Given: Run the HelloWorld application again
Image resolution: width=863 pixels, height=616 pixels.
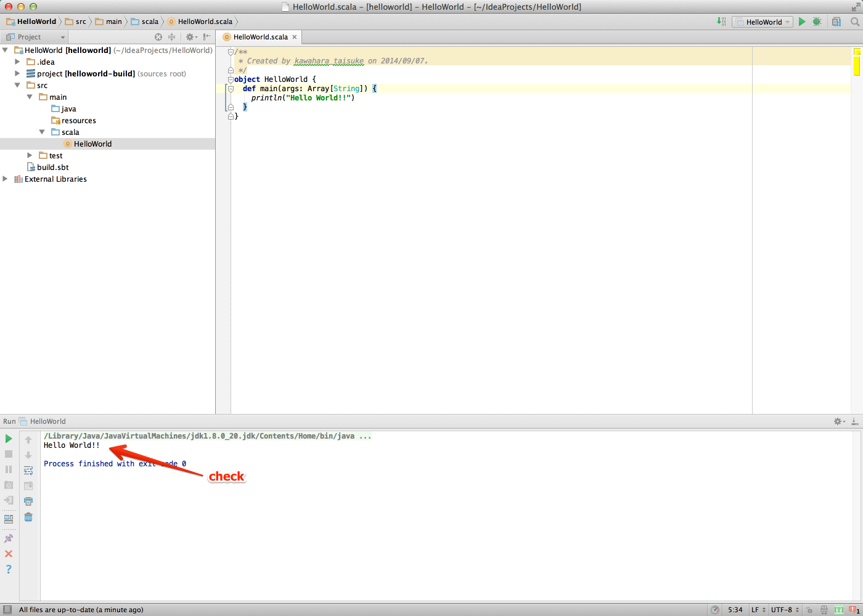Looking at the screenshot, I should [x=9, y=439].
